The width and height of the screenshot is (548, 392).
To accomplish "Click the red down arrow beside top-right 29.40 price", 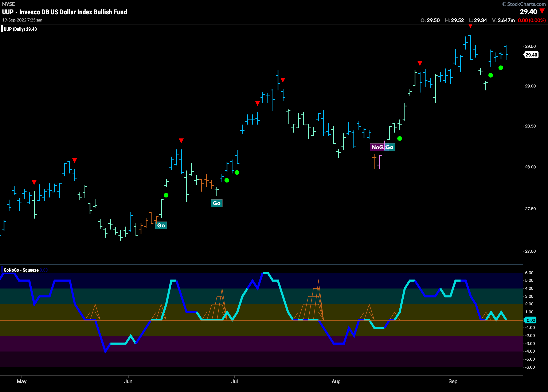I will (542, 11).
